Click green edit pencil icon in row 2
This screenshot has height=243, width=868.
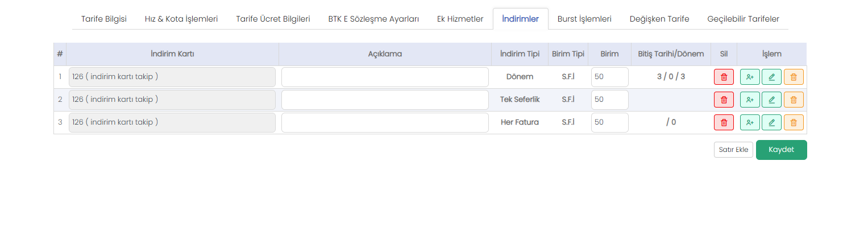[771, 100]
